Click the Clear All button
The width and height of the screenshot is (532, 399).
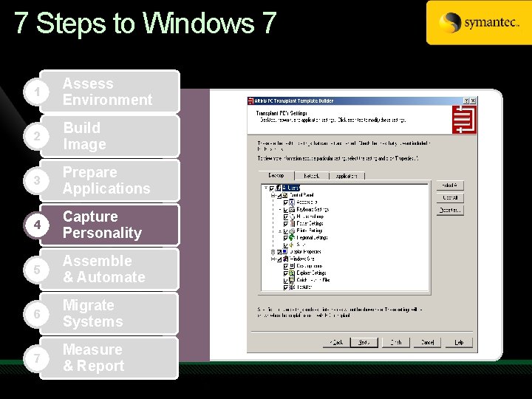(x=450, y=197)
